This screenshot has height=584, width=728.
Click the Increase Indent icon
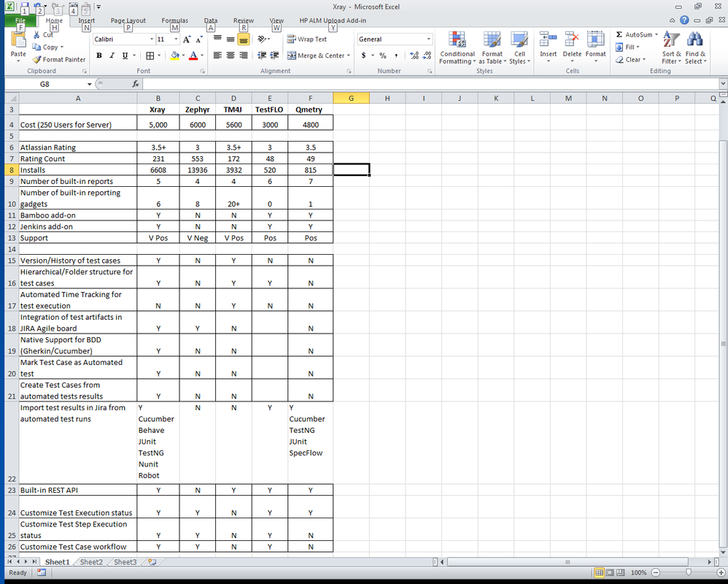(274, 55)
